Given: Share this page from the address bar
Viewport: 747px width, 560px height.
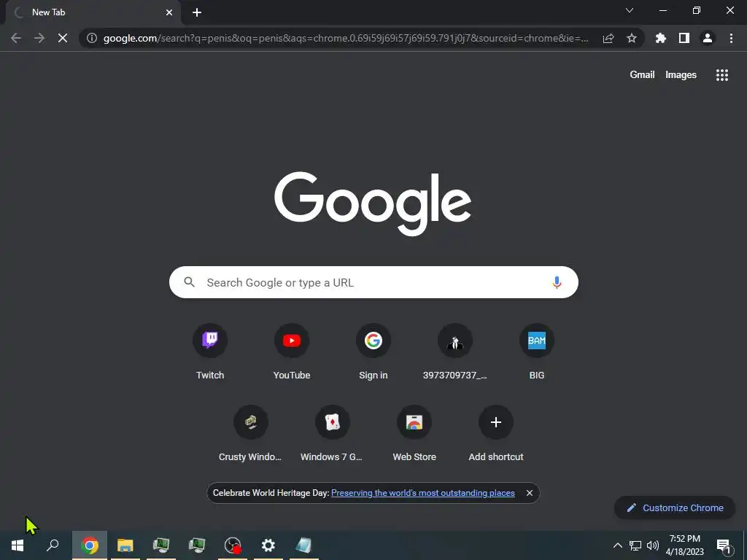Looking at the screenshot, I should click(x=608, y=38).
